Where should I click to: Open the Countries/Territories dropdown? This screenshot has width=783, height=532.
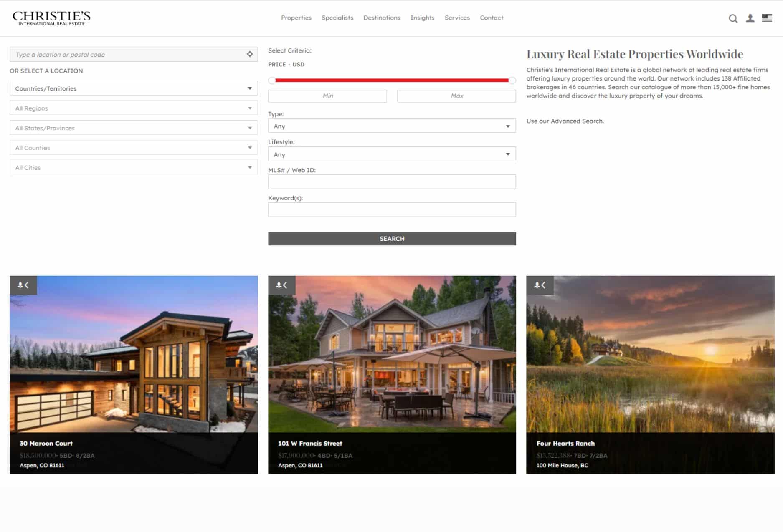(134, 88)
